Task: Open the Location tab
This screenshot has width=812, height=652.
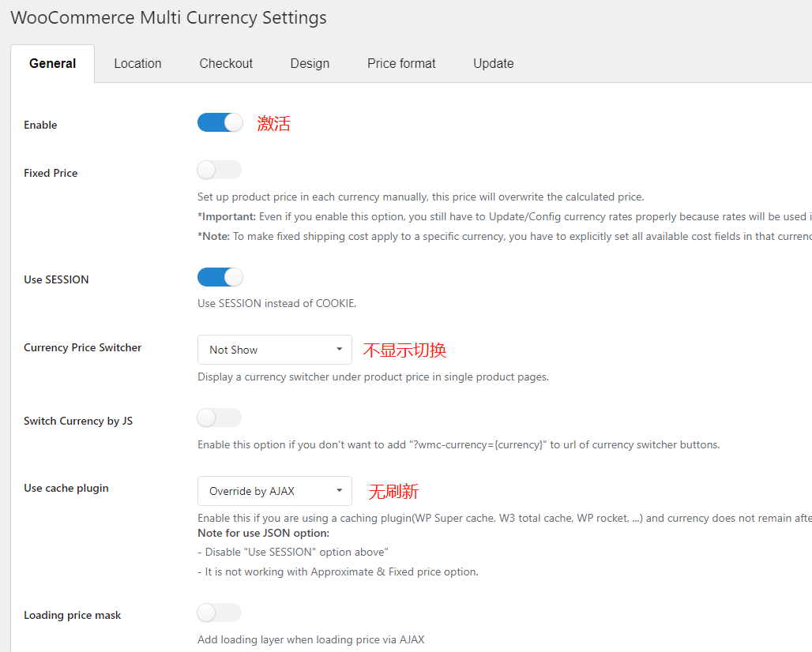Action: coord(137,64)
